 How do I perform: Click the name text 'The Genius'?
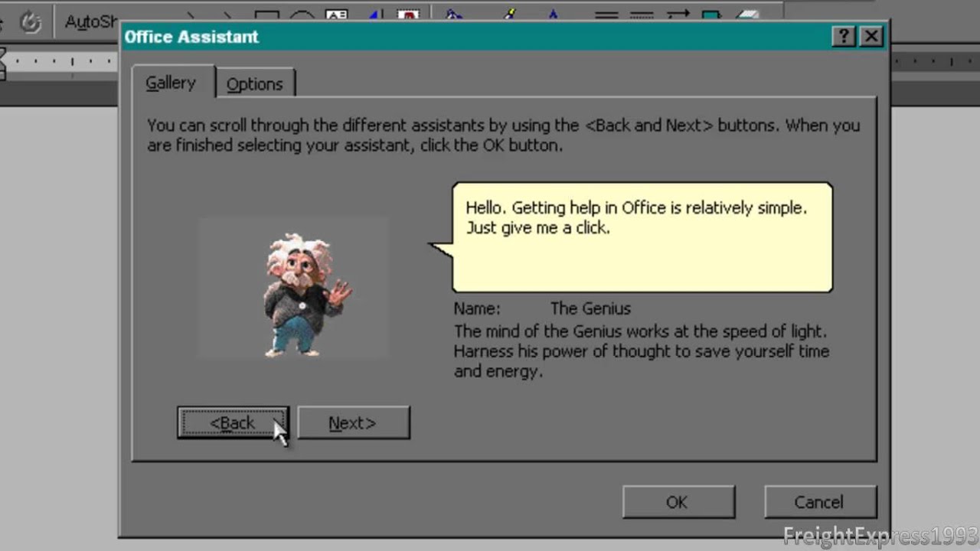tap(590, 308)
